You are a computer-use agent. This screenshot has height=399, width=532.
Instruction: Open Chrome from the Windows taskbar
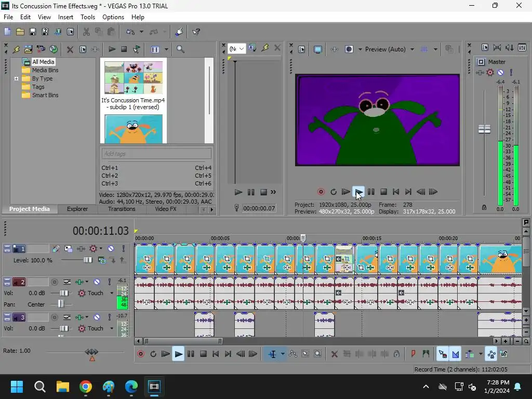tap(86, 387)
